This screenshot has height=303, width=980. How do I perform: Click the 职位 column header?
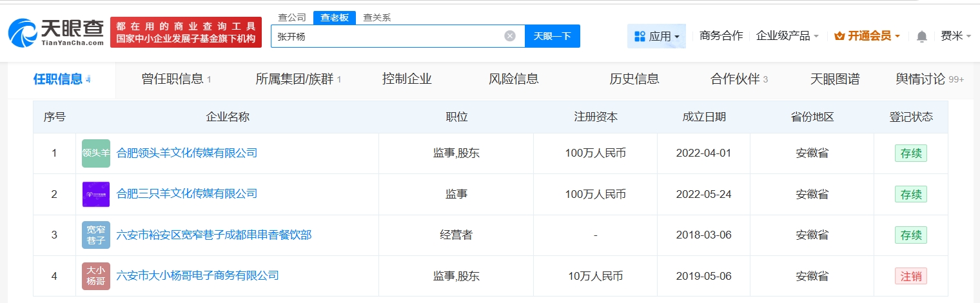(x=456, y=117)
